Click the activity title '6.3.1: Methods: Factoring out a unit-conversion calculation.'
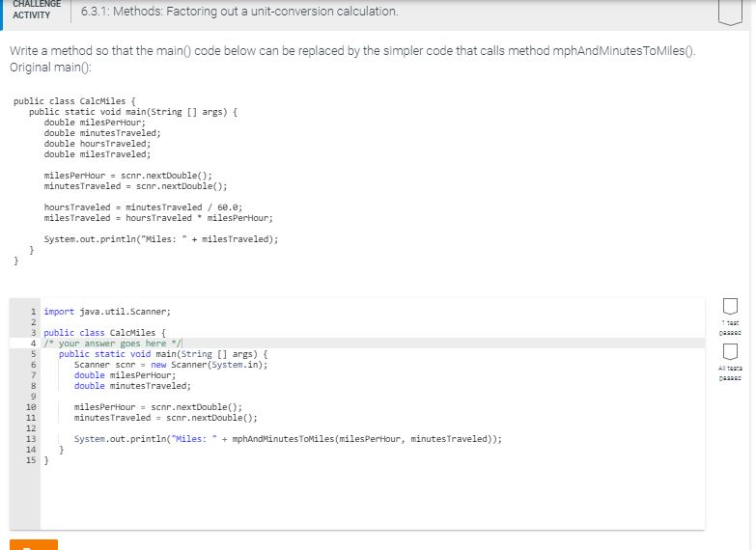Screen dimensions: 756x550 click(239, 11)
